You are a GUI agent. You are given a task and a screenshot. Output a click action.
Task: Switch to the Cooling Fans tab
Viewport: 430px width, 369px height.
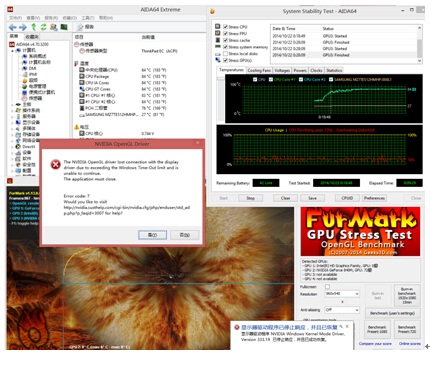pos(259,70)
